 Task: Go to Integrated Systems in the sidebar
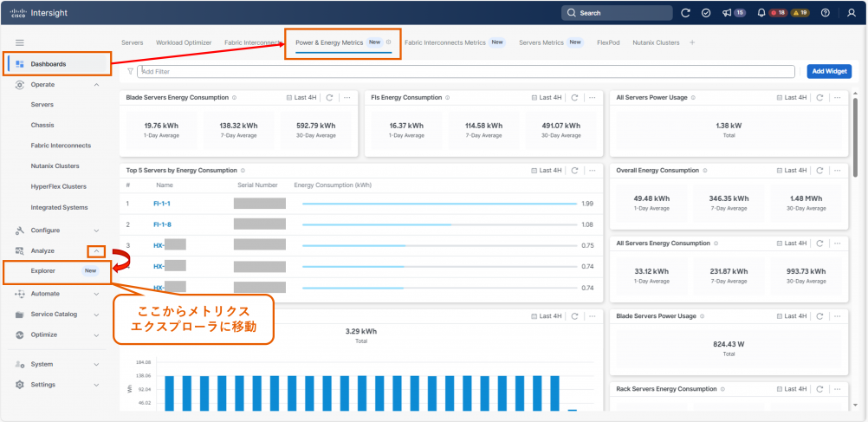click(x=59, y=208)
